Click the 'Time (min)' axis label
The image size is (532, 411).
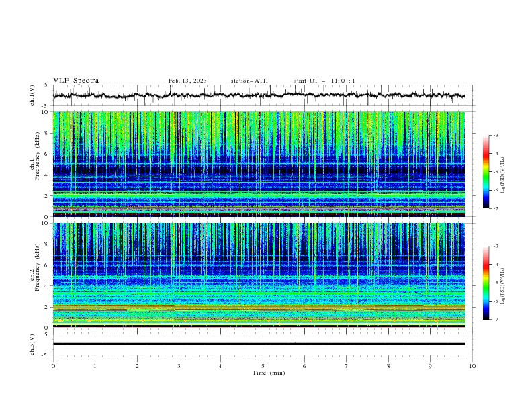pos(269,373)
